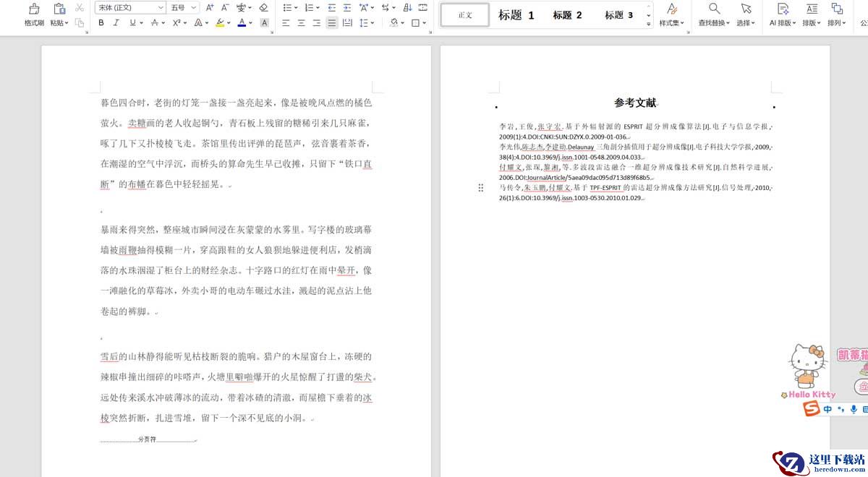The height and width of the screenshot is (477, 868).
Task: Open 查找替换 find and replace
Action: (x=715, y=15)
